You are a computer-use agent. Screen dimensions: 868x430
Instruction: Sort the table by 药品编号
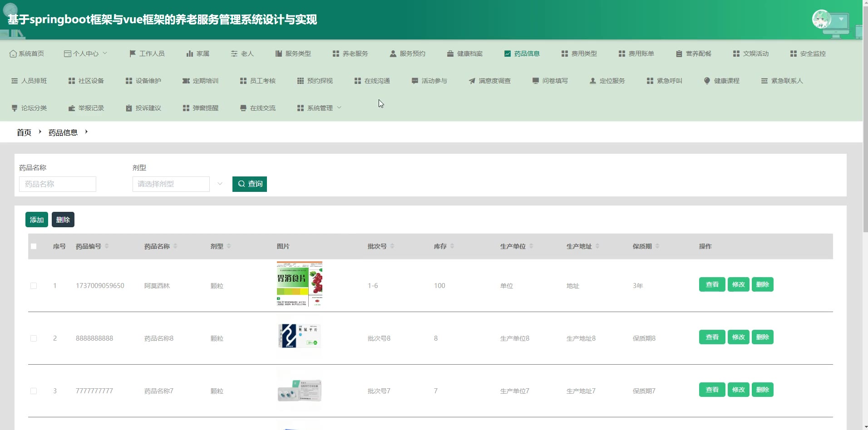coord(107,246)
